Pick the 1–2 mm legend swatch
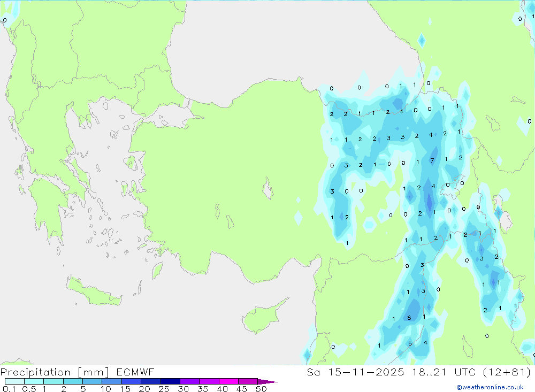535x392 pixels. pos(53,381)
